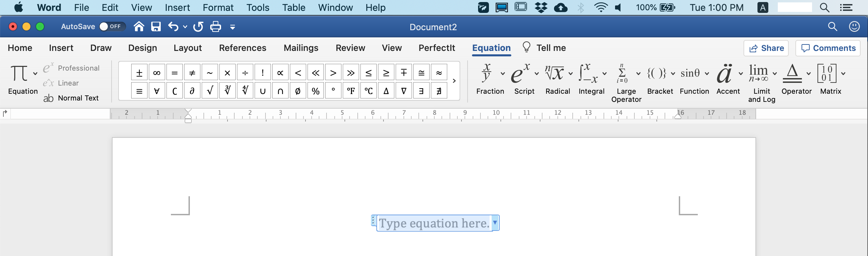Insert the degrees Celsius symbol
The height and width of the screenshot is (256, 868).
[369, 91]
